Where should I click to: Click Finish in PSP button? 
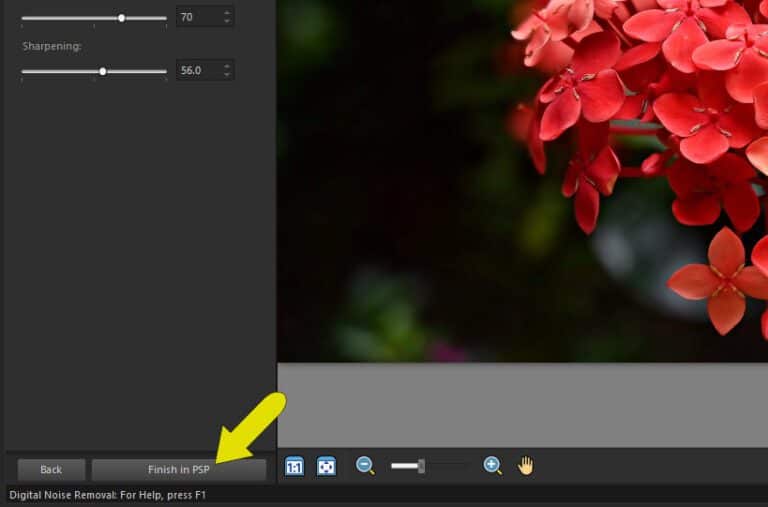[179, 469]
